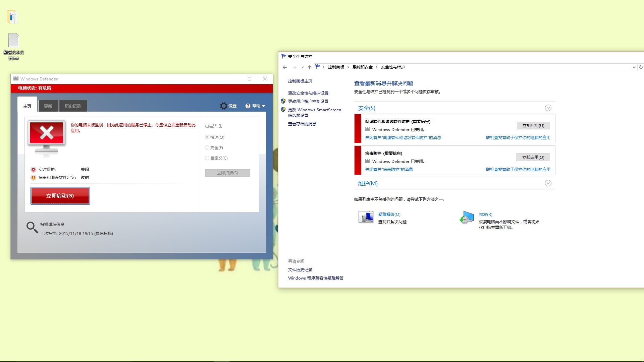
Task: Click the 扫描详细信息 magnifier icon
Action: pos(32,228)
